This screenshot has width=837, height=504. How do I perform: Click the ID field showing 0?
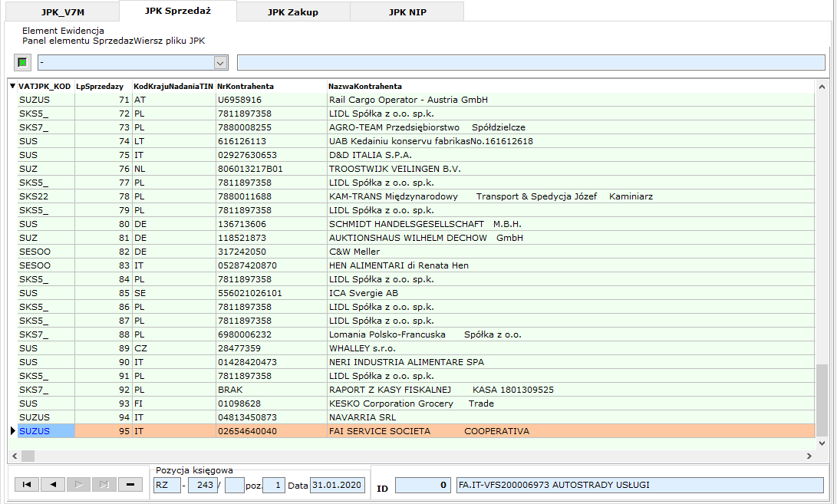pos(422,485)
